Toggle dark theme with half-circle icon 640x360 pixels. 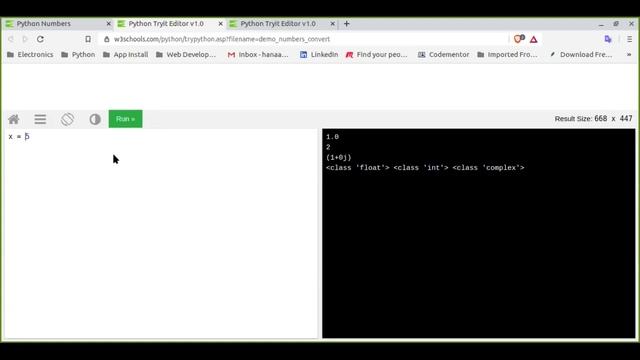tap(95, 119)
